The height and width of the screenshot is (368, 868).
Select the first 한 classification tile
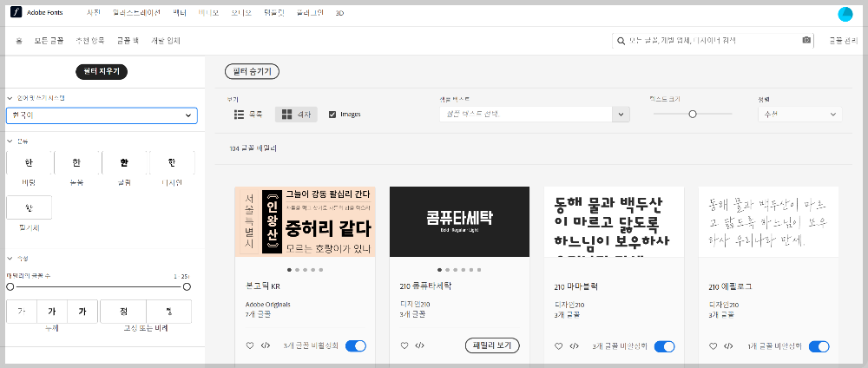pyautogui.click(x=29, y=162)
